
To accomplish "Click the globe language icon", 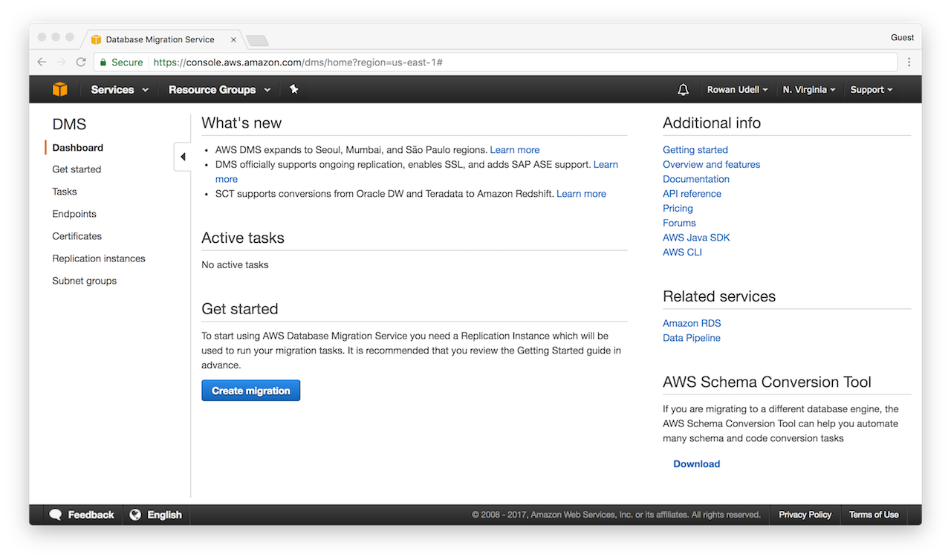I will [135, 515].
